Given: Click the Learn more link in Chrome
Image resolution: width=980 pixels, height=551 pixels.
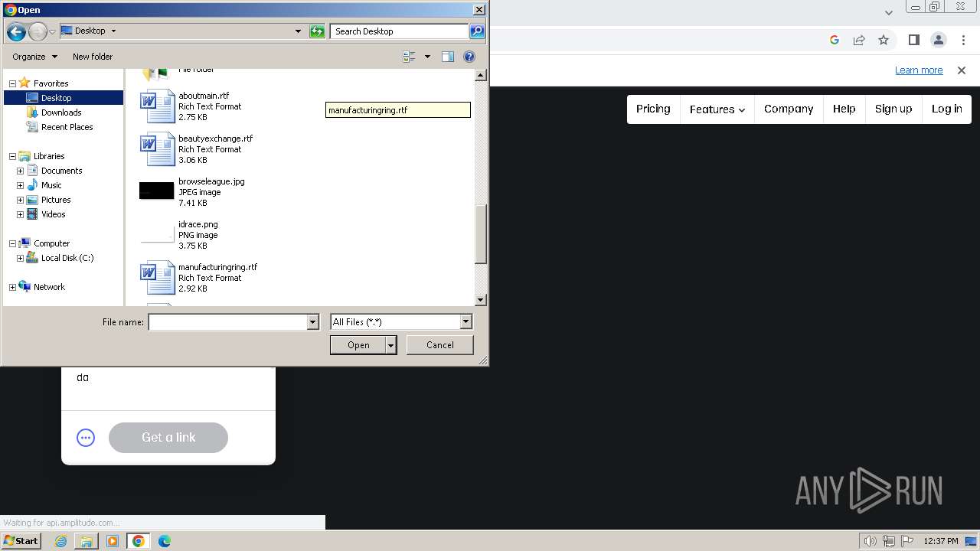Looking at the screenshot, I should pyautogui.click(x=919, y=70).
